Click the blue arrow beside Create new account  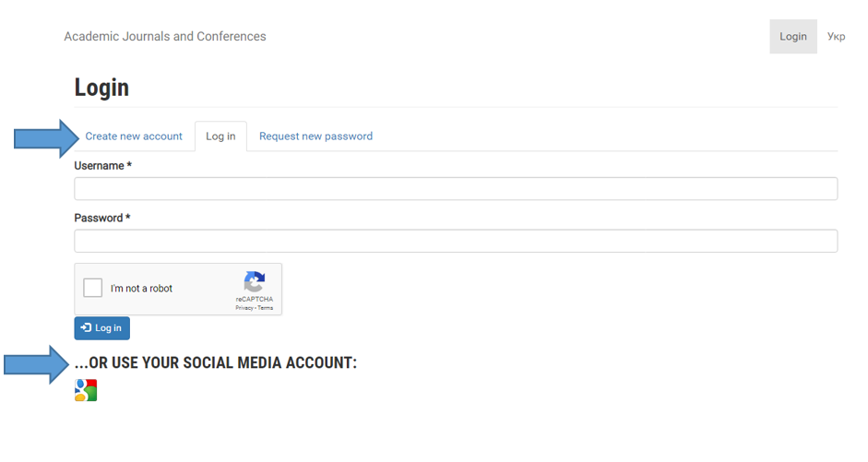(46, 138)
